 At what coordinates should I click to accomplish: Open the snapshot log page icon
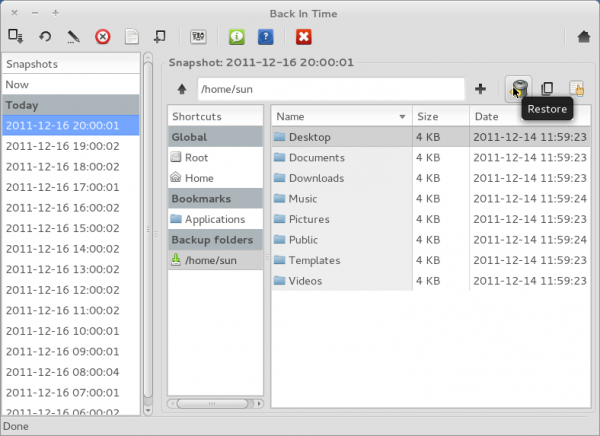pos(132,37)
